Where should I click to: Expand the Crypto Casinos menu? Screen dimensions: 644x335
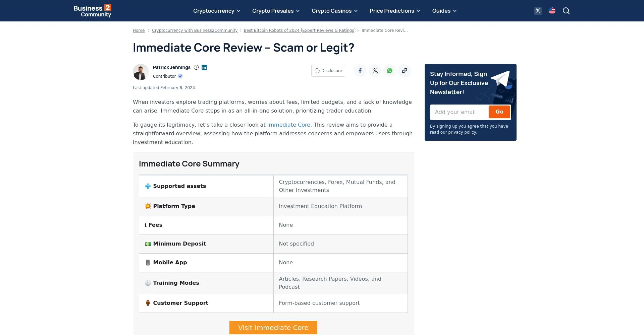334,11
